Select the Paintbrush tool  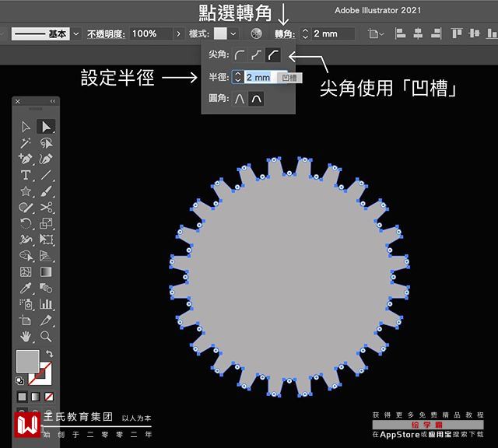pyautogui.click(x=46, y=191)
